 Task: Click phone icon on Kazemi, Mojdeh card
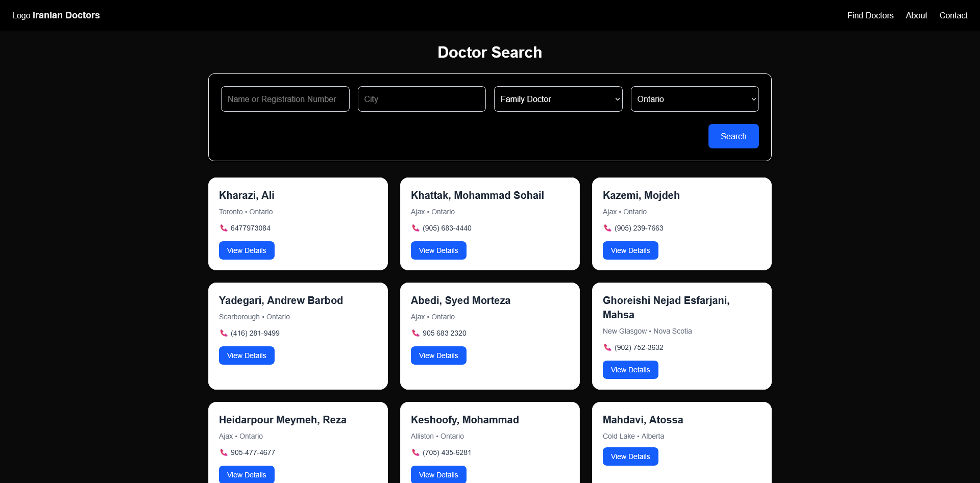coord(607,228)
